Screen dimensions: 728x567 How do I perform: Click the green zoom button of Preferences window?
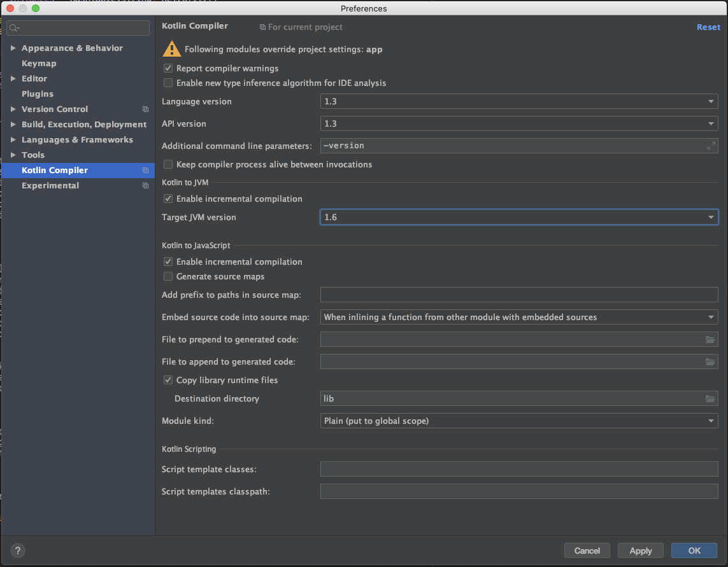(x=36, y=8)
